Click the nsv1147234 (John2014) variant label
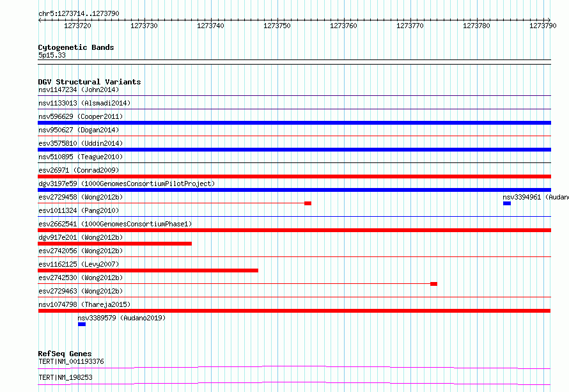The height and width of the screenshot is (392, 569). tap(79, 90)
